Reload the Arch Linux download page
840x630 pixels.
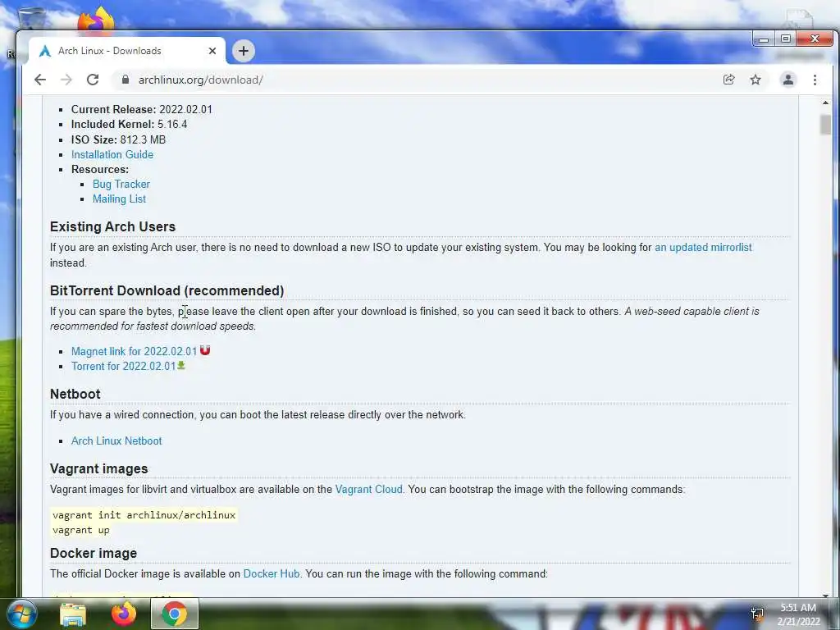[x=93, y=80]
